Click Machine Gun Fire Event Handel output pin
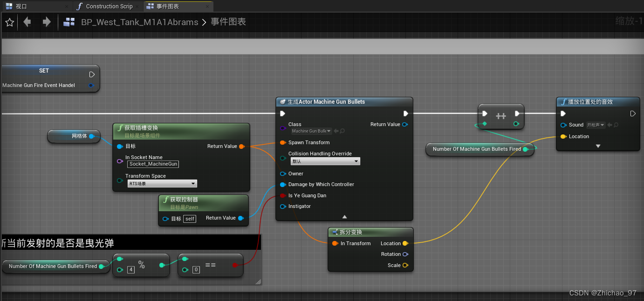The height and width of the screenshot is (301, 644). [x=91, y=85]
